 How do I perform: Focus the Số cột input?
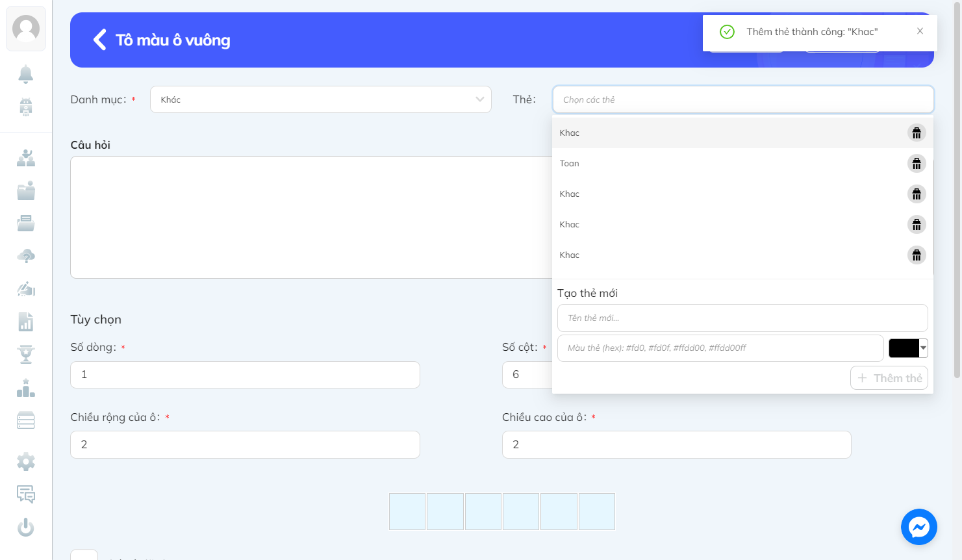pos(527,375)
